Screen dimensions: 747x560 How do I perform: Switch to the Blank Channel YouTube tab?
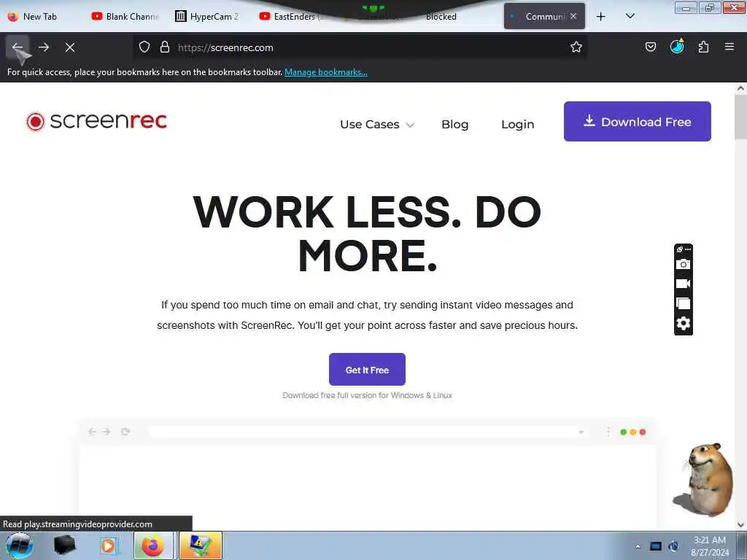pos(125,17)
